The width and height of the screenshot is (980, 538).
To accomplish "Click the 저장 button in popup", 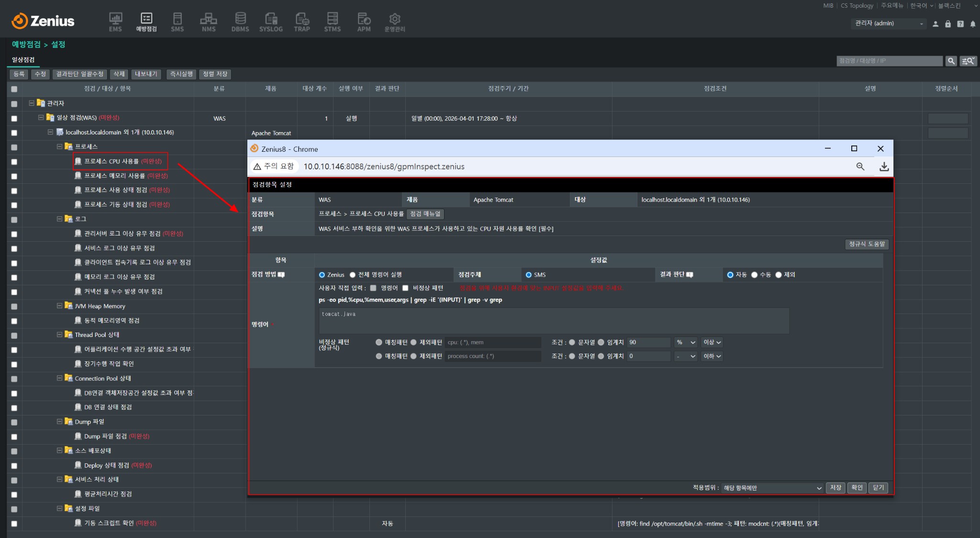I will [835, 488].
